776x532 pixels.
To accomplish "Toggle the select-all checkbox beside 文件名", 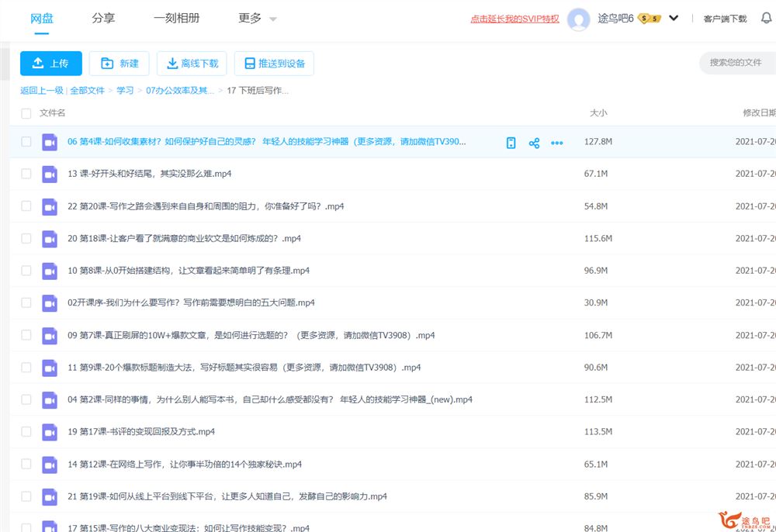I will point(26,113).
